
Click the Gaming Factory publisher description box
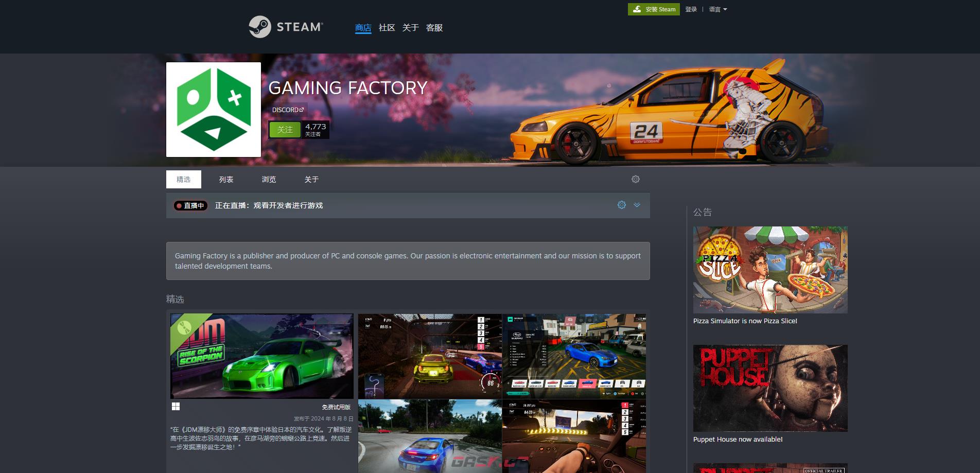pyautogui.click(x=408, y=261)
